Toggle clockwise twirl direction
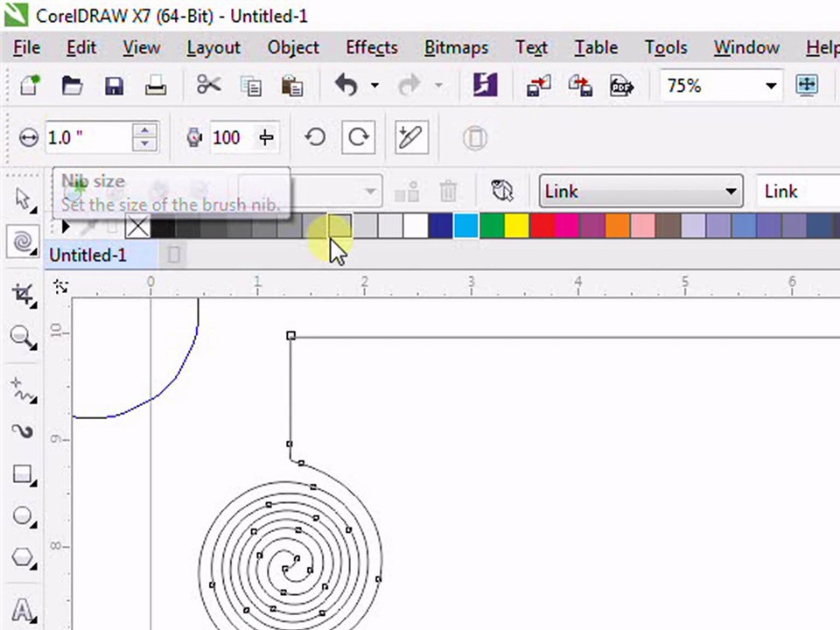The height and width of the screenshot is (630, 840). click(x=358, y=137)
